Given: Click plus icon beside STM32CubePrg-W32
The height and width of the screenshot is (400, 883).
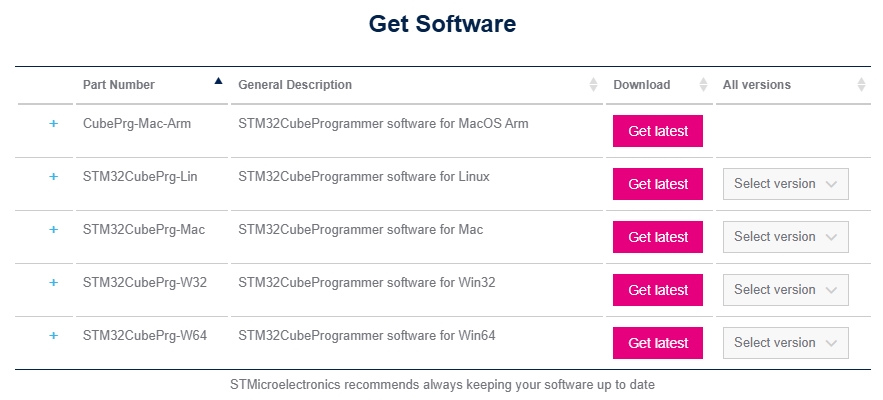Looking at the screenshot, I should [x=54, y=283].
